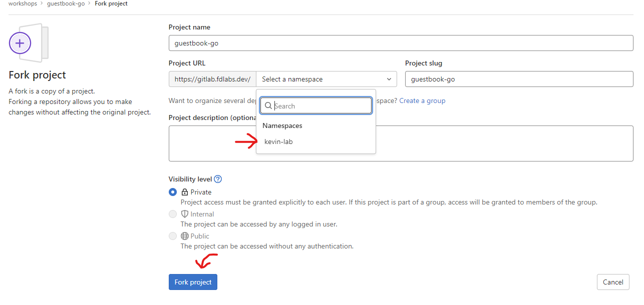Image resolution: width=644 pixels, height=305 pixels.
Task: Select the Internal visibility radio button
Action: [173, 214]
